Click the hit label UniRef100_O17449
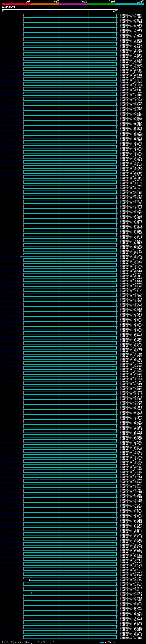This screenshot has width=146, height=644. pyautogui.click(x=131, y=376)
